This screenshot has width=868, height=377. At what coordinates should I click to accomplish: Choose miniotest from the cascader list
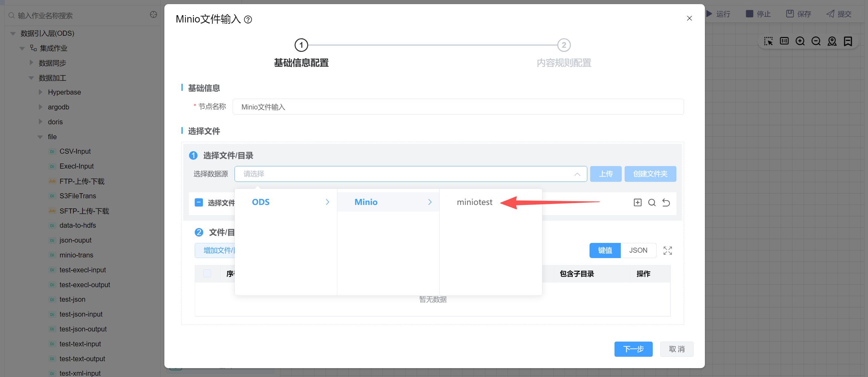point(474,202)
